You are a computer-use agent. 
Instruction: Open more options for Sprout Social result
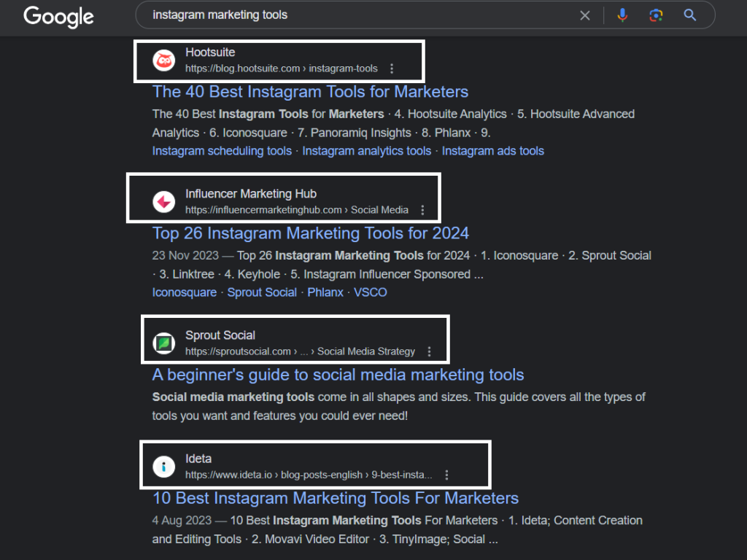(429, 351)
